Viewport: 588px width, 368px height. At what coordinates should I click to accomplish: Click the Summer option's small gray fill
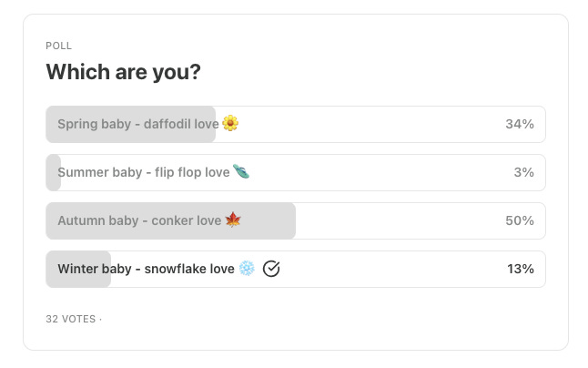(53, 184)
